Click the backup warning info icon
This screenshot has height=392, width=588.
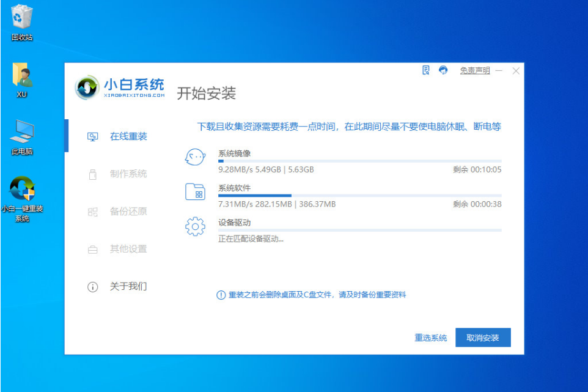click(221, 295)
